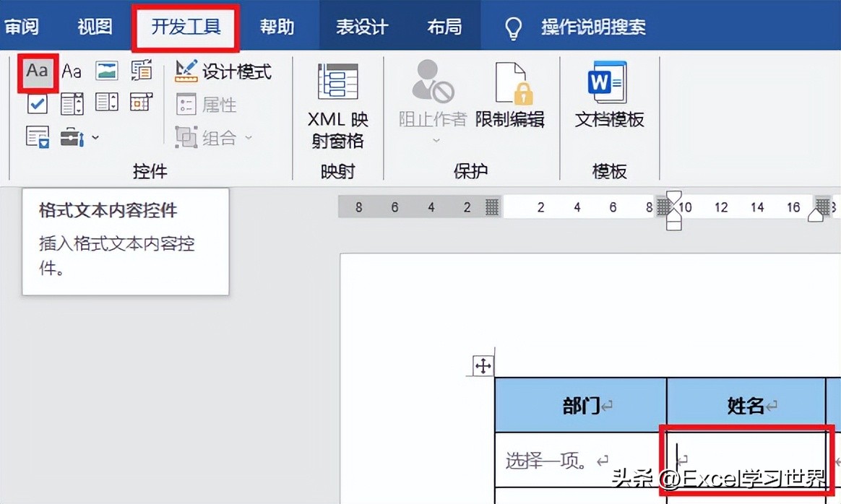Image resolution: width=841 pixels, height=504 pixels.
Task: Insert a combo box content control
Action: pos(72,103)
